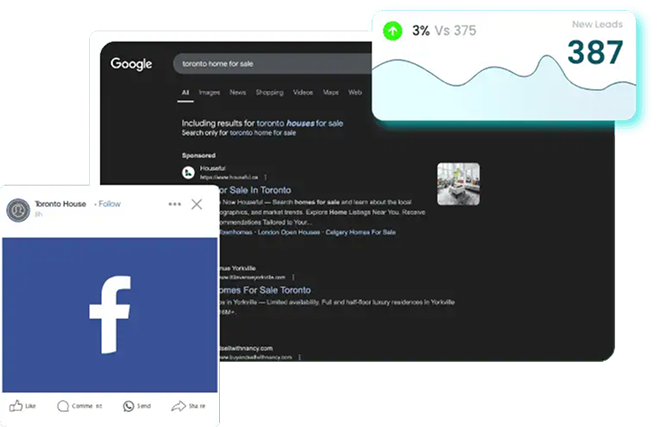Share the Toronto House post
657x427 pixels.
pyautogui.click(x=189, y=406)
